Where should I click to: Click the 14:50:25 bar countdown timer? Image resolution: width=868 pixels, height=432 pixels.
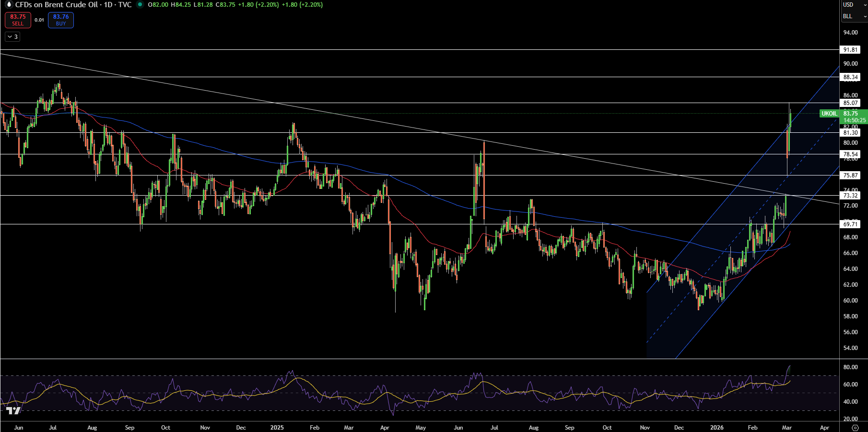(855, 120)
